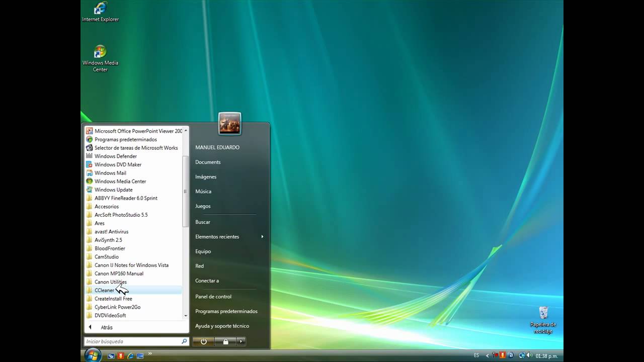Open Juegos from Start menu
The height and width of the screenshot is (362, 644).
pyautogui.click(x=203, y=206)
